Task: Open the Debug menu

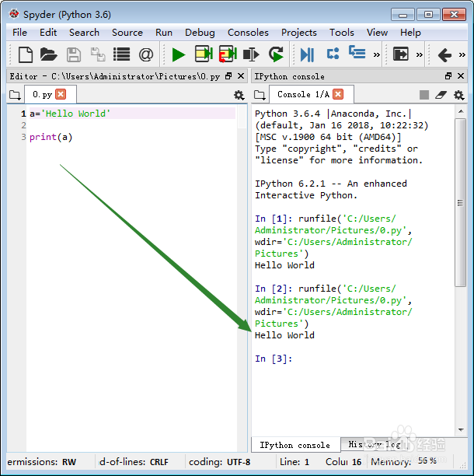Action: [x=200, y=33]
